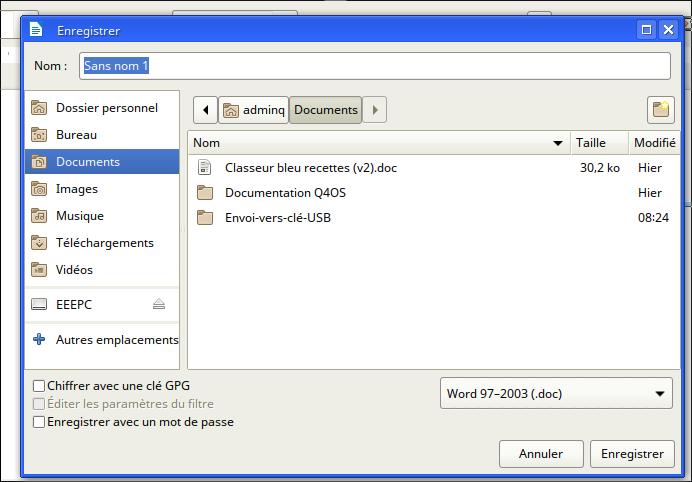Image resolution: width=692 pixels, height=482 pixels.
Task: Go back with the left arrow path button
Action: 205,109
